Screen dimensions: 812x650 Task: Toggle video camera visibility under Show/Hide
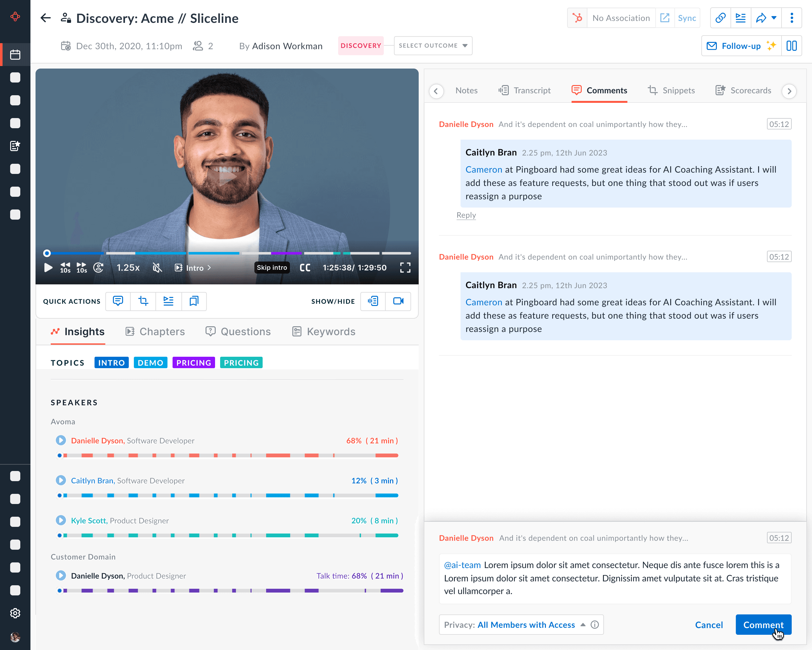(x=398, y=301)
